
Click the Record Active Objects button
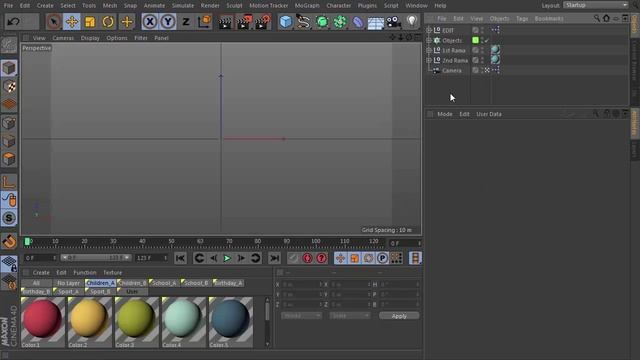click(x=293, y=258)
